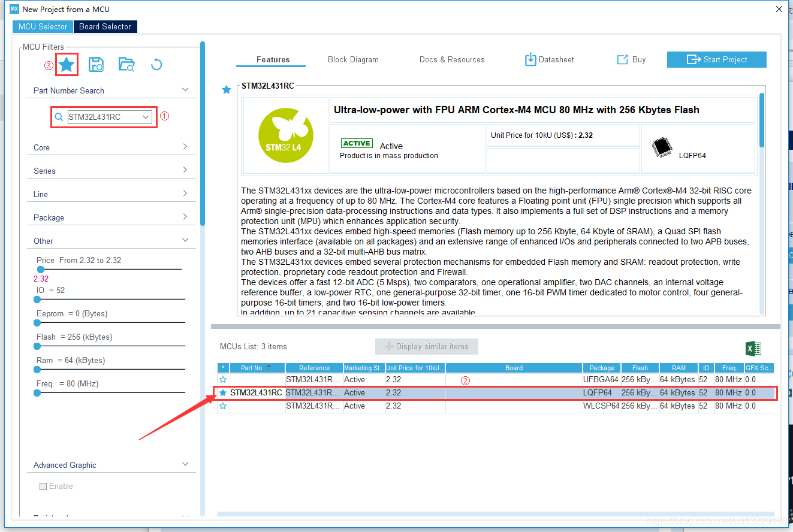793x532 pixels.
Task: Click the LQFP64 package chip image
Action: tap(662, 146)
